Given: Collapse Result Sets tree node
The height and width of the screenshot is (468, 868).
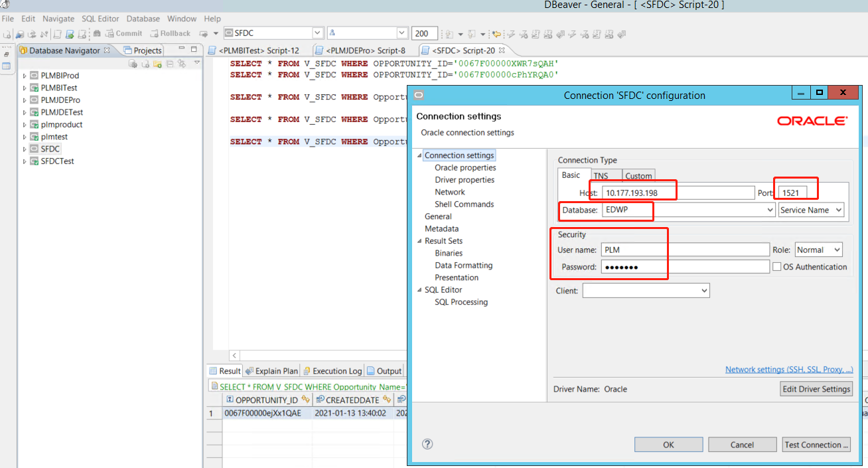Looking at the screenshot, I should coord(419,241).
